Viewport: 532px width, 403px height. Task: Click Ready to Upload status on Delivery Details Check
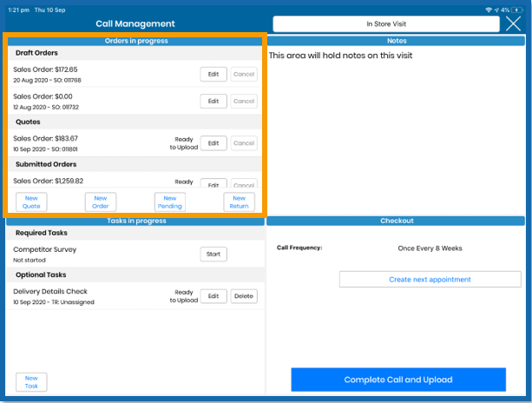[x=184, y=296]
